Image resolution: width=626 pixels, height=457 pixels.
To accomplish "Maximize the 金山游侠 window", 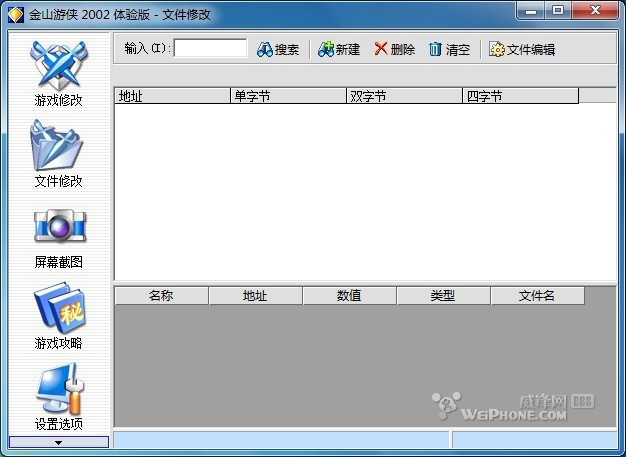I will coord(558,11).
